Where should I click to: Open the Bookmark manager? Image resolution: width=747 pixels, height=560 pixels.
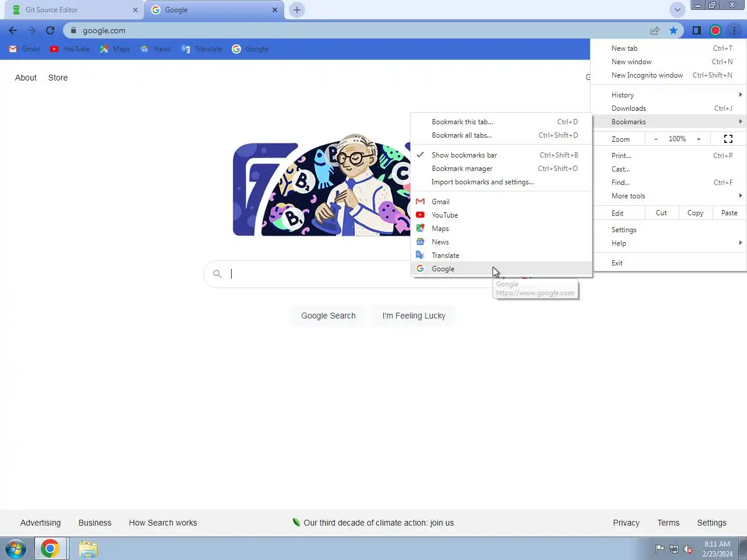click(501, 169)
